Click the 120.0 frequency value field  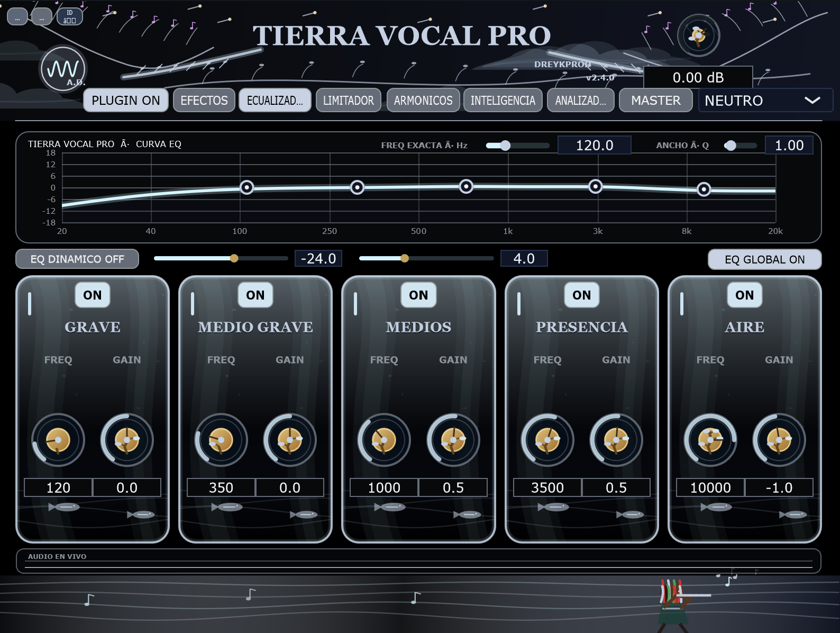click(x=595, y=145)
